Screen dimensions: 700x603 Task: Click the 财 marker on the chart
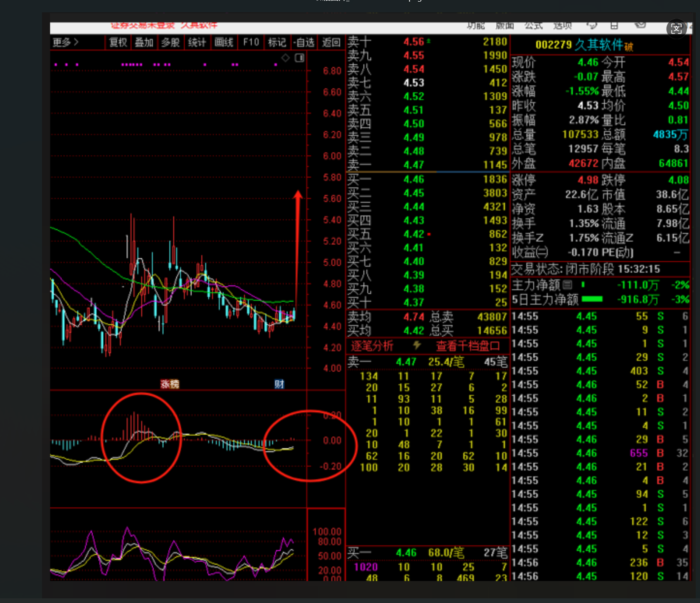click(x=279, y=384)
